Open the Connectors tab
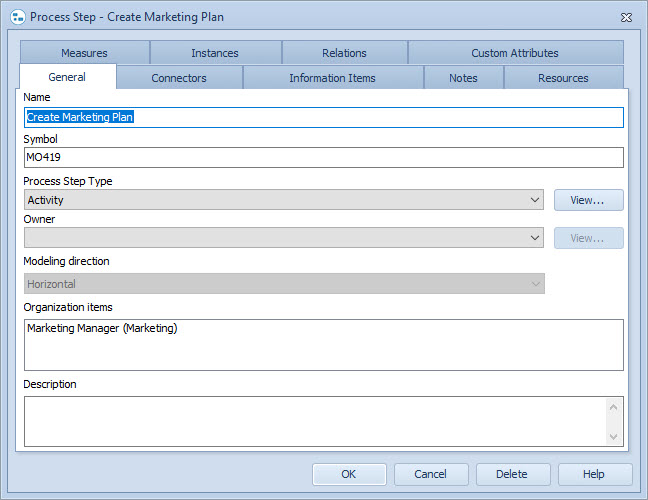Viewport: 648px width, 500px height. pos(179,78)
